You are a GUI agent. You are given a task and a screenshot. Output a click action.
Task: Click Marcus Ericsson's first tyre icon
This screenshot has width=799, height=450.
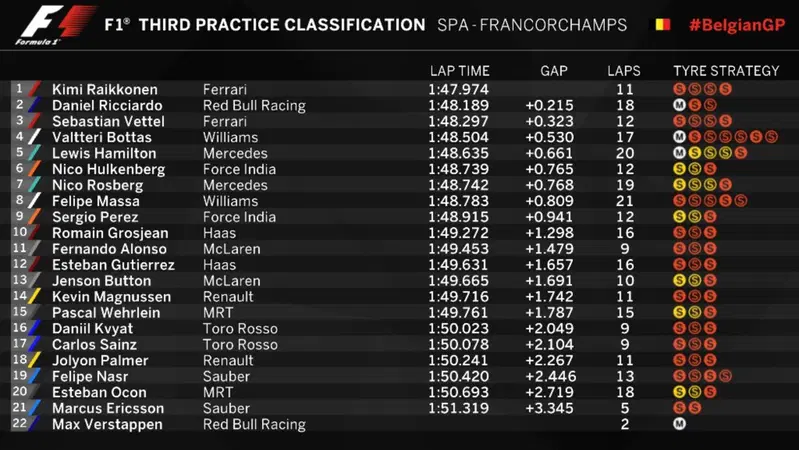click(679, 408)
